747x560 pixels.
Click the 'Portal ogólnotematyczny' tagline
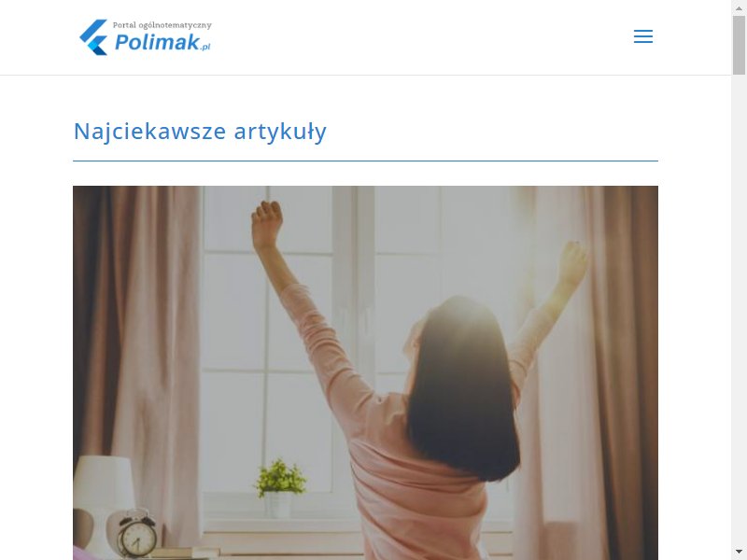[x=162, y=25]
